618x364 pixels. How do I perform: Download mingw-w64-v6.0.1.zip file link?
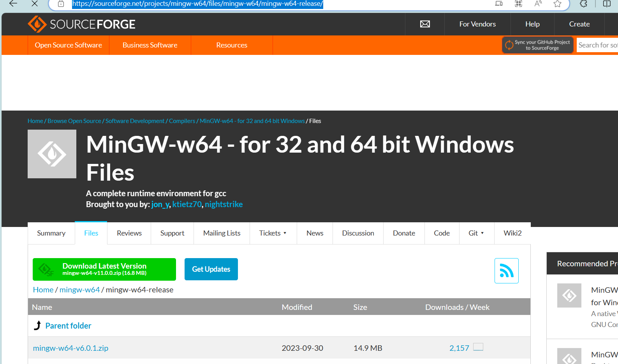[x=71, y=348]
